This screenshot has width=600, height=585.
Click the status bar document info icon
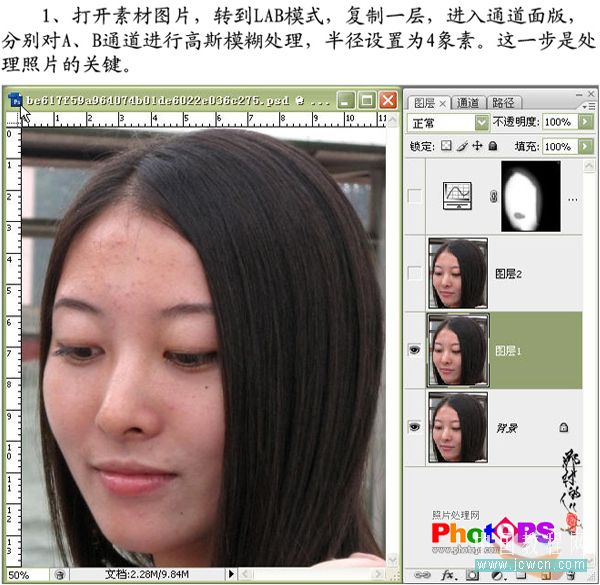click(59, 574)
